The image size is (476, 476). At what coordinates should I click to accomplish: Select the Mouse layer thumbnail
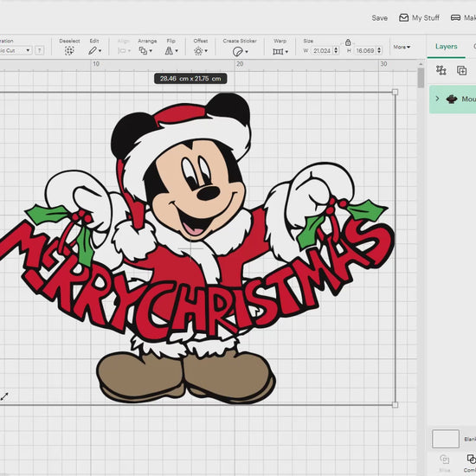click(452, 99)
